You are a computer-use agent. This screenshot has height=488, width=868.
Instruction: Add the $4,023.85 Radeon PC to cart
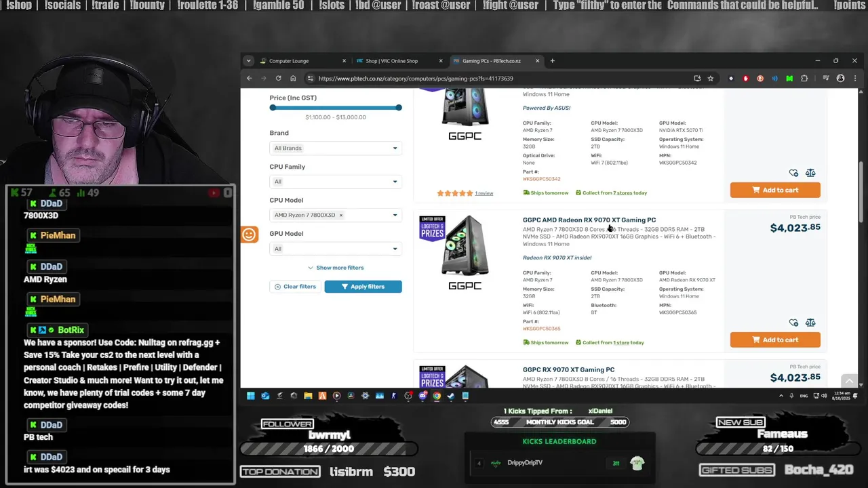click(775, 340)
